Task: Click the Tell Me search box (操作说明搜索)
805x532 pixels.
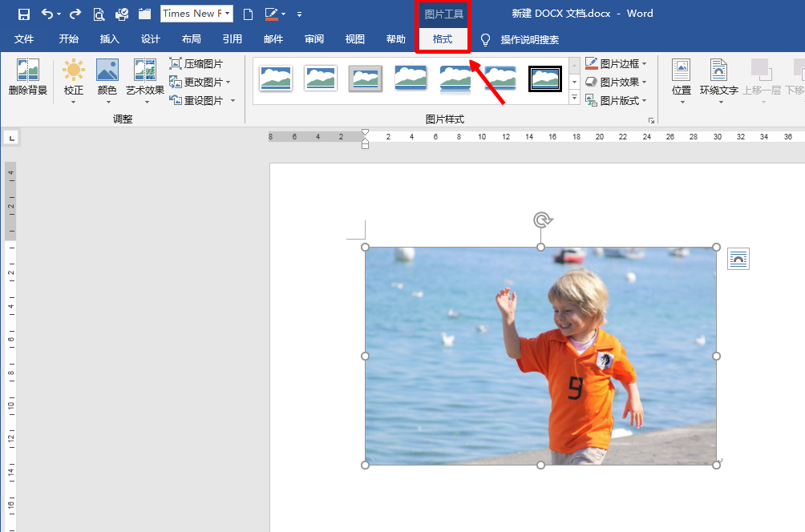Action: (x=530, y=39)
